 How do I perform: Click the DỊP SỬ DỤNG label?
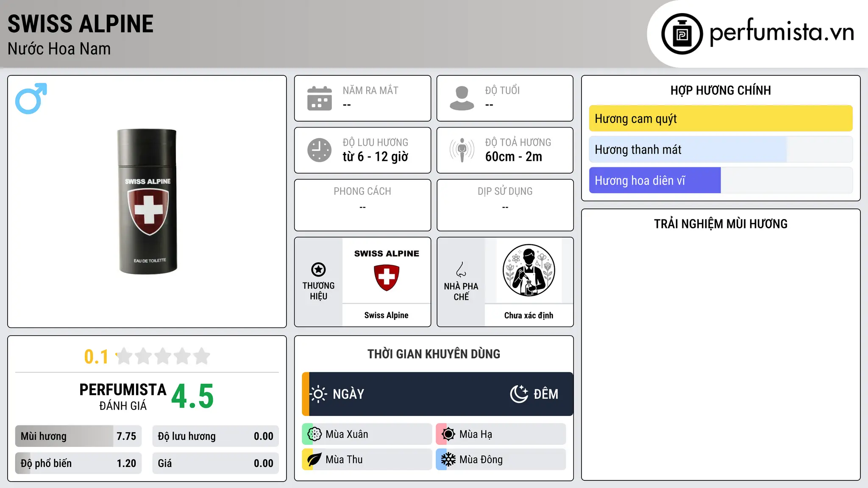[x=505, y=191]
